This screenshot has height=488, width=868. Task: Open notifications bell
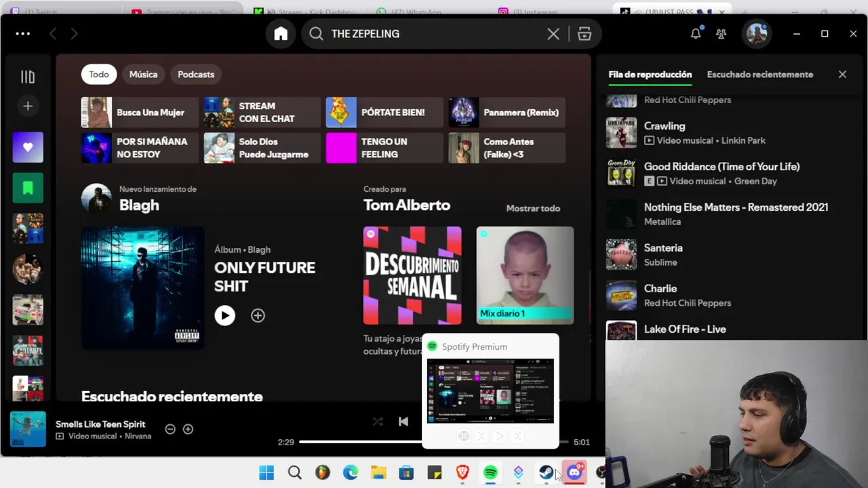[696, 33]
